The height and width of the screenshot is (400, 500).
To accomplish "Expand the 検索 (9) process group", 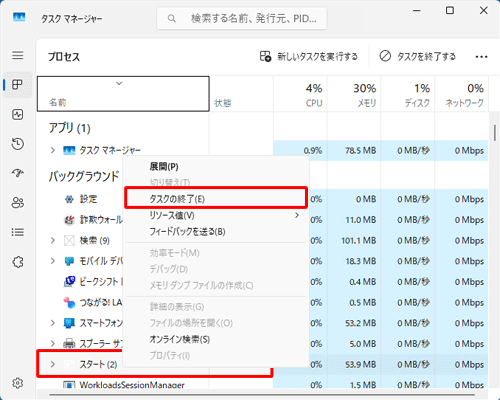I will (x=52, y=240).
